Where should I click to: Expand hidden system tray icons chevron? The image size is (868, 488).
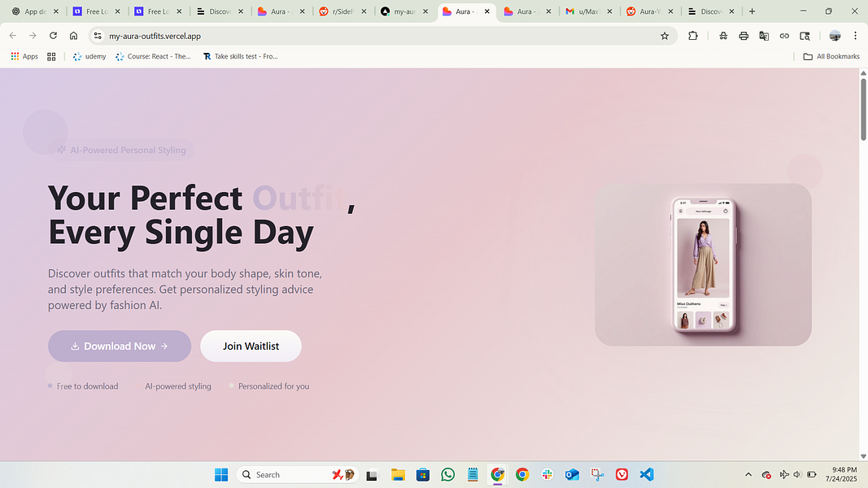pyautogui.click(x=748, y=474)
